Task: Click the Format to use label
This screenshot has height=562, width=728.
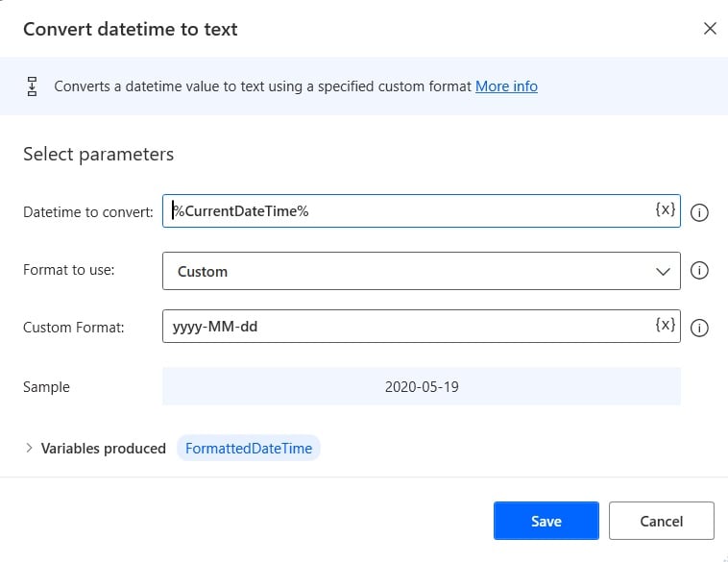Action: click(69, 270)
